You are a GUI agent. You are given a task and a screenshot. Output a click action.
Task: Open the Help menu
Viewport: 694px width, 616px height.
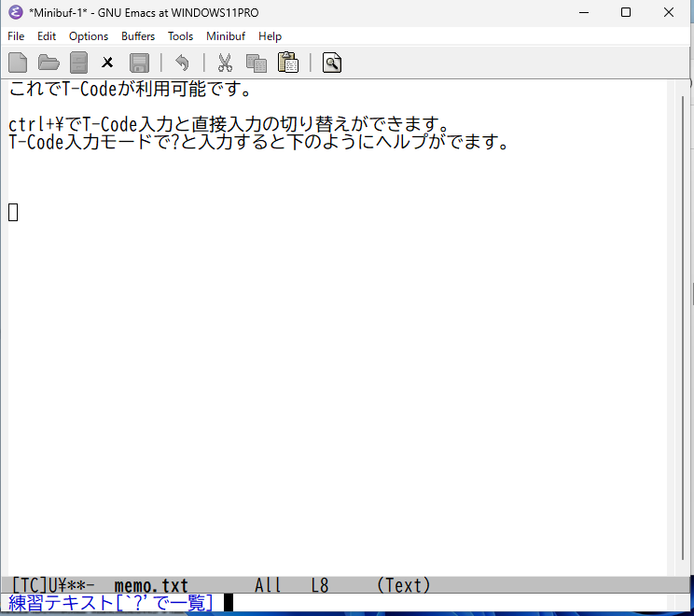tap(270, 36)
